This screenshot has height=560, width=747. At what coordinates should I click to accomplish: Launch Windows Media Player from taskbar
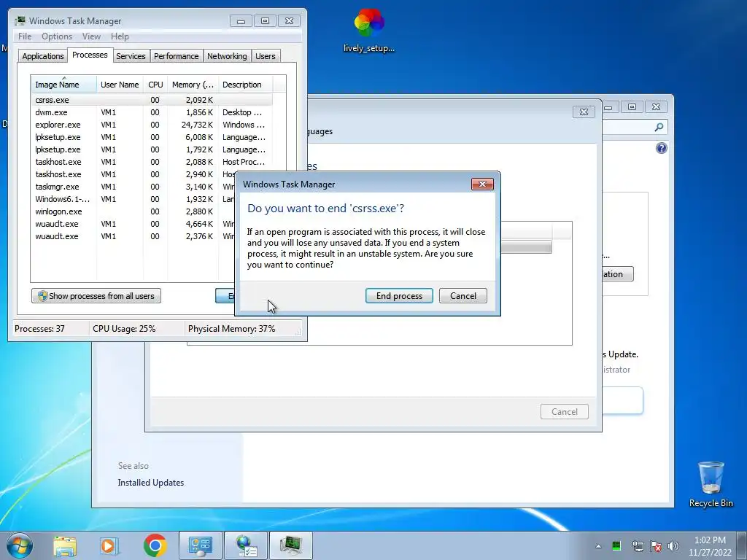[109, 545]
